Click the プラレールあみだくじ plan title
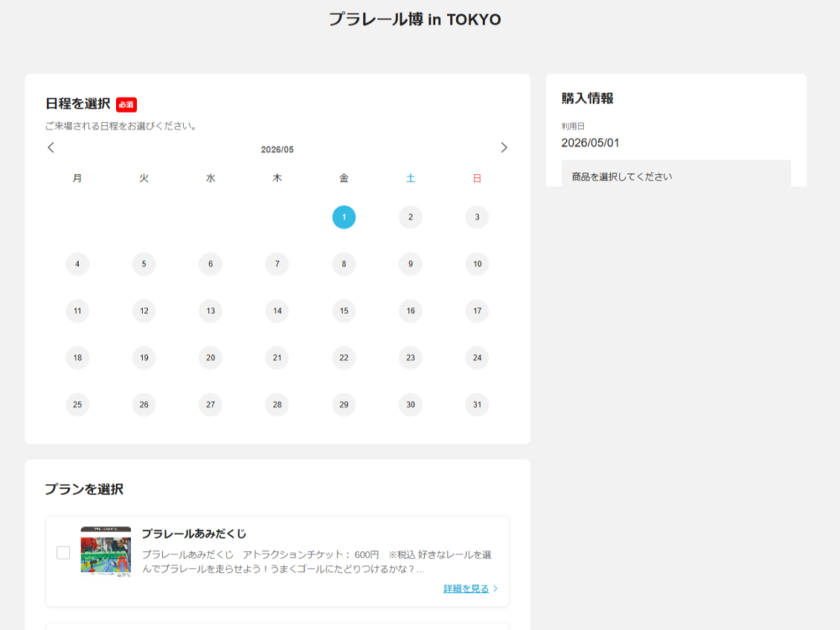This screenshot has width=840, height=630. click(194, 533)
